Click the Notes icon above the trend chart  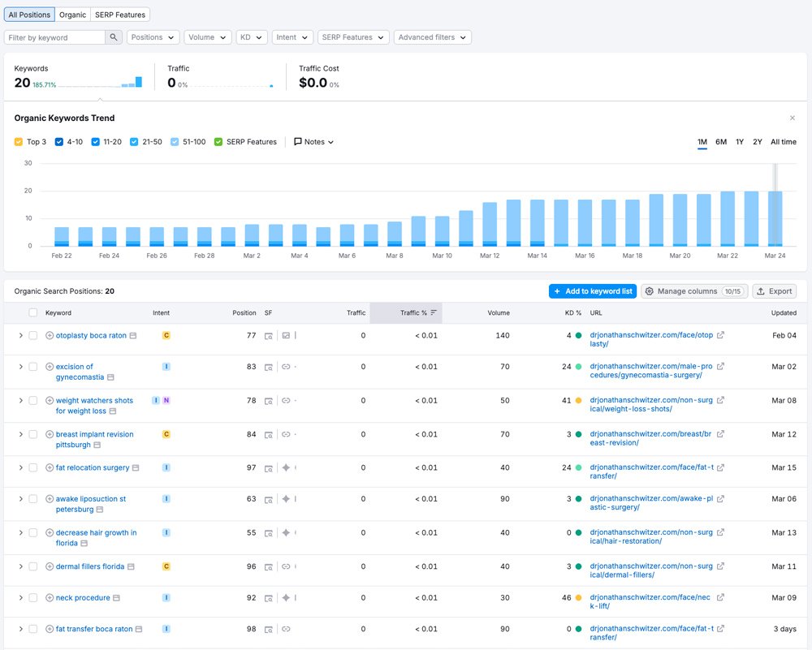pyautogui.click(x=299, y=141)
